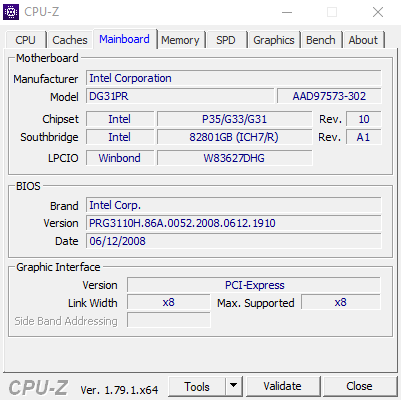
Task: Open the Caches tab
Action: click(x=70, y=40)
